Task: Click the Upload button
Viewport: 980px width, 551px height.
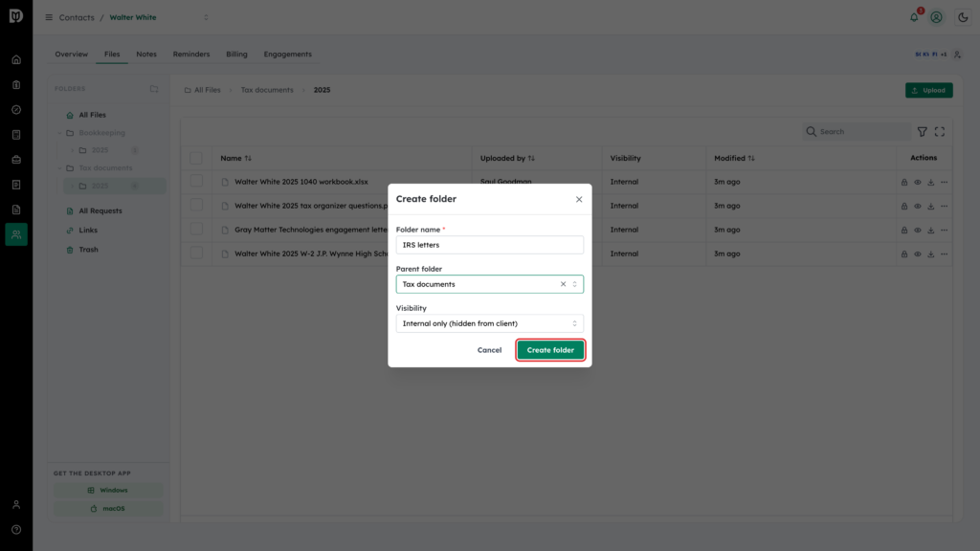Action: point(928,91)
